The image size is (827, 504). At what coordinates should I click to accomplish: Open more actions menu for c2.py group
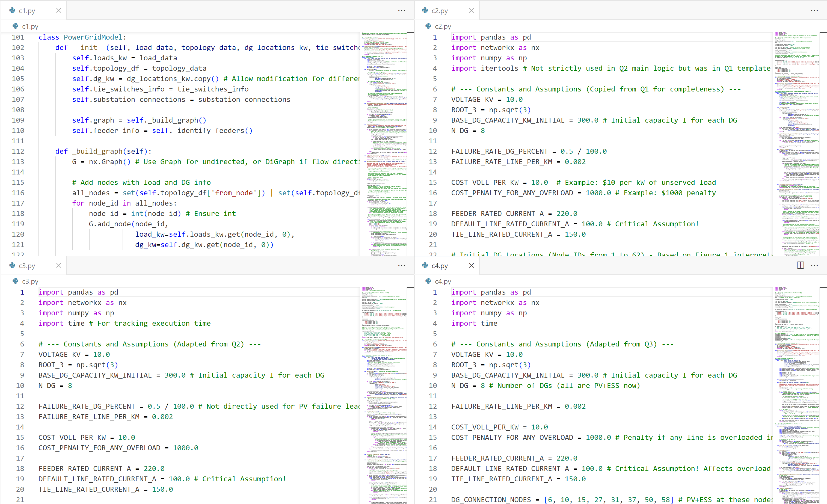coord(814,10)
